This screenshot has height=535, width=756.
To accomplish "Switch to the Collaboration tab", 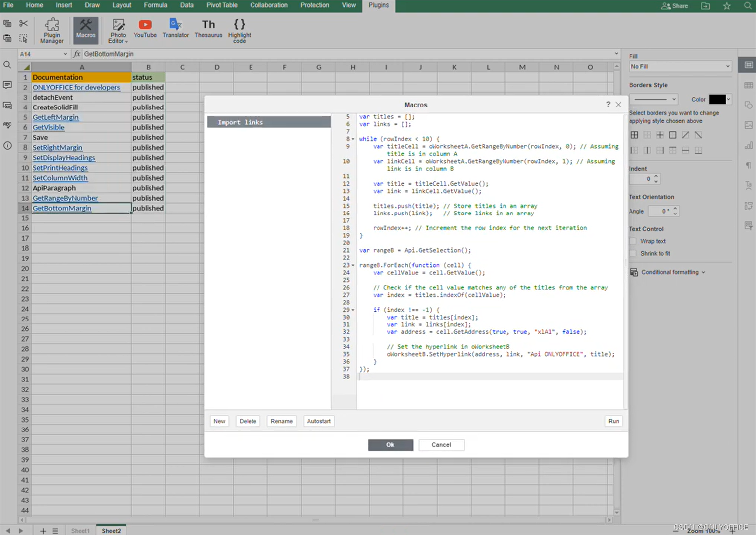I will [269, 5].
